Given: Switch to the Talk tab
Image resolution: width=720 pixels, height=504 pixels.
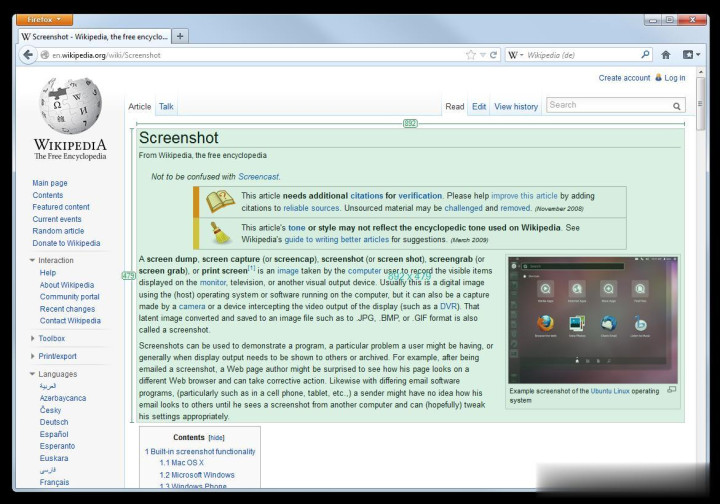Looking at the screenshot, I should point(166,106).
